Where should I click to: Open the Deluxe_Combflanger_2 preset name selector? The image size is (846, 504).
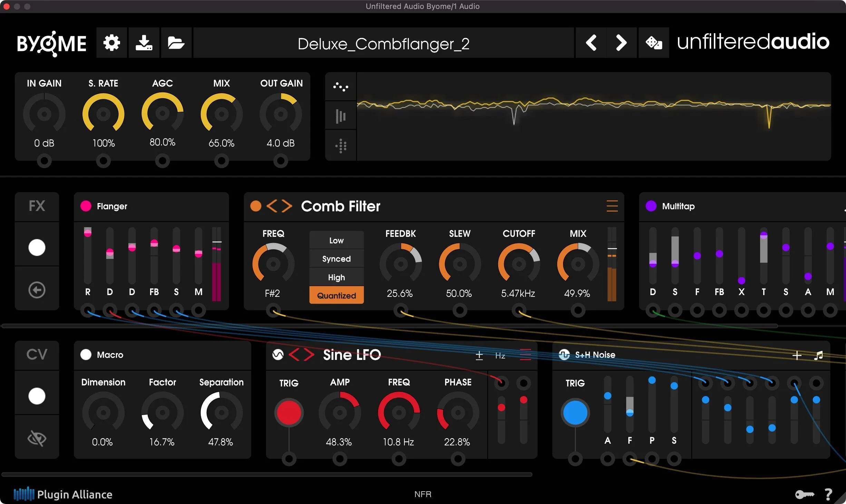pos(383,43)
